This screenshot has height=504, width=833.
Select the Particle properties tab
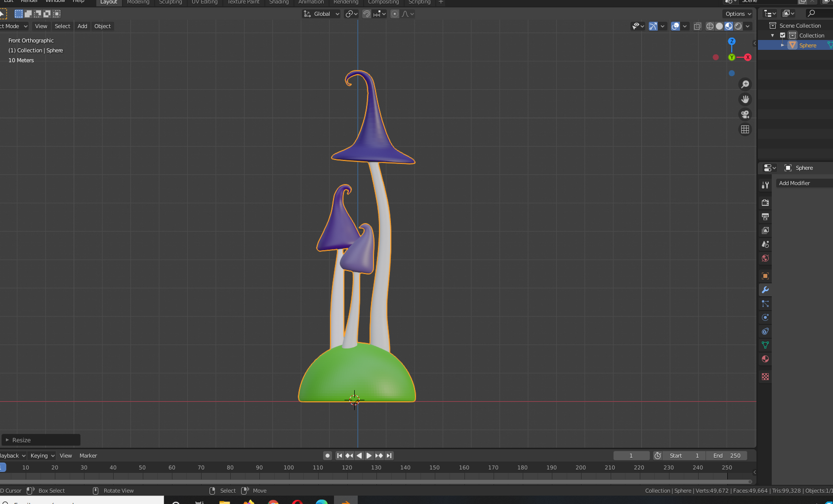pyautogui.click(x=765, y=304)
